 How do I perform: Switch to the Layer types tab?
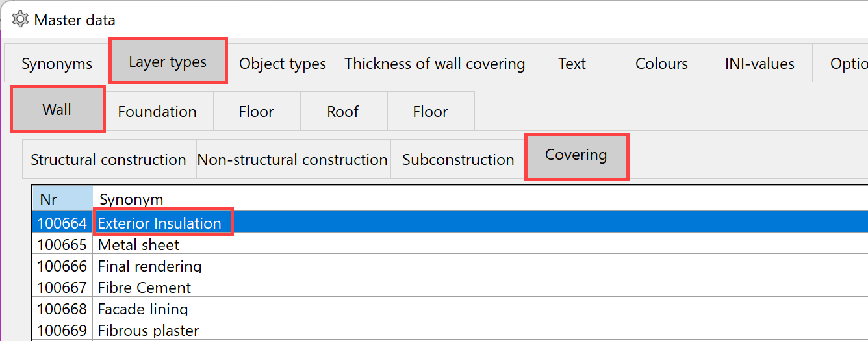click(168, 62)
